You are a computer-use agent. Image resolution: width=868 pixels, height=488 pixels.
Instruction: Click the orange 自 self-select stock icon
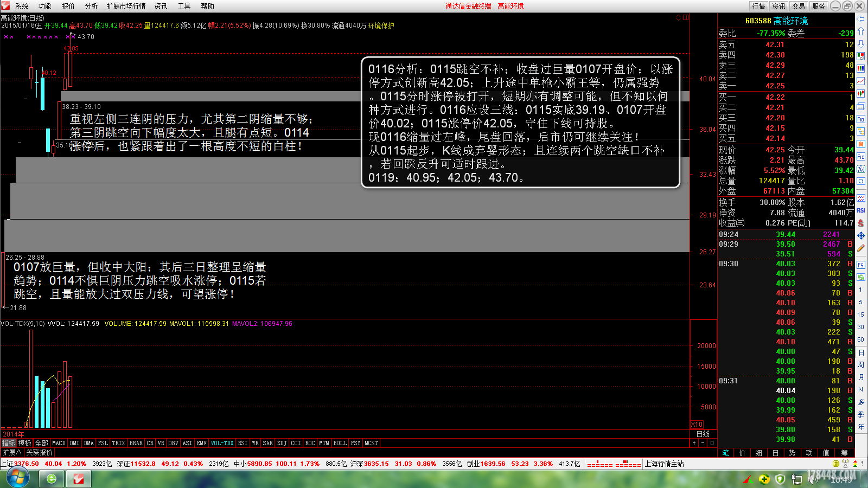861,144
